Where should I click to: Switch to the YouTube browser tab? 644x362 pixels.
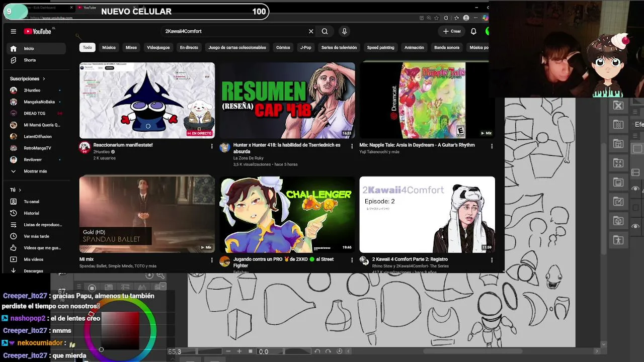click(105, 8)
